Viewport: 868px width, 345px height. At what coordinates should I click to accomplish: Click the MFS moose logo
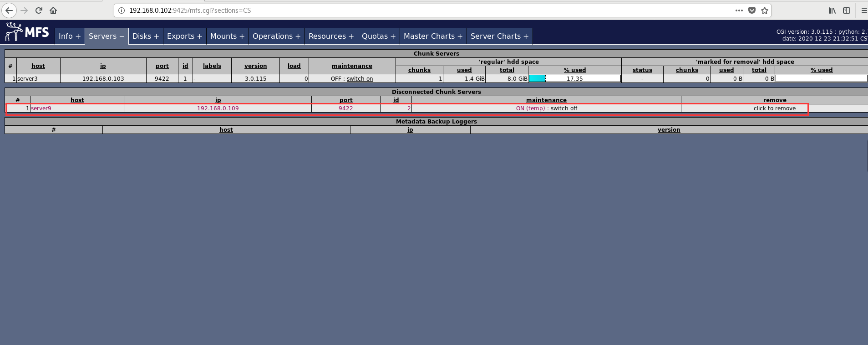pyautogui.click(x=27, y=32)
